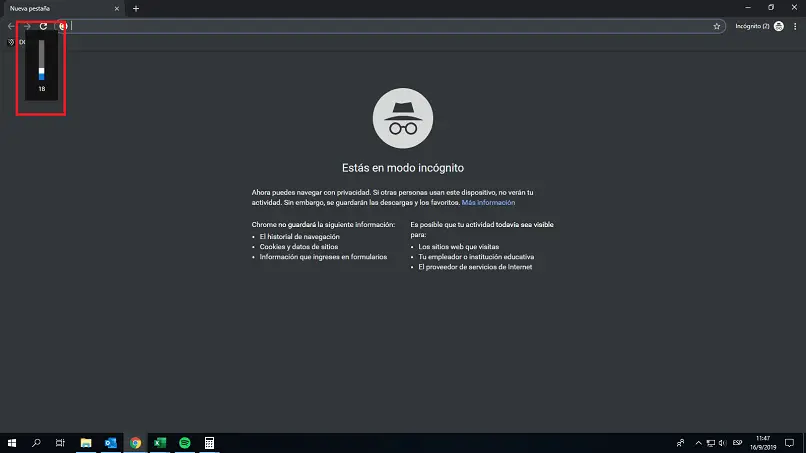
Task: Open the Calculator app in taskbar
Action: click(x=209, y=443)
